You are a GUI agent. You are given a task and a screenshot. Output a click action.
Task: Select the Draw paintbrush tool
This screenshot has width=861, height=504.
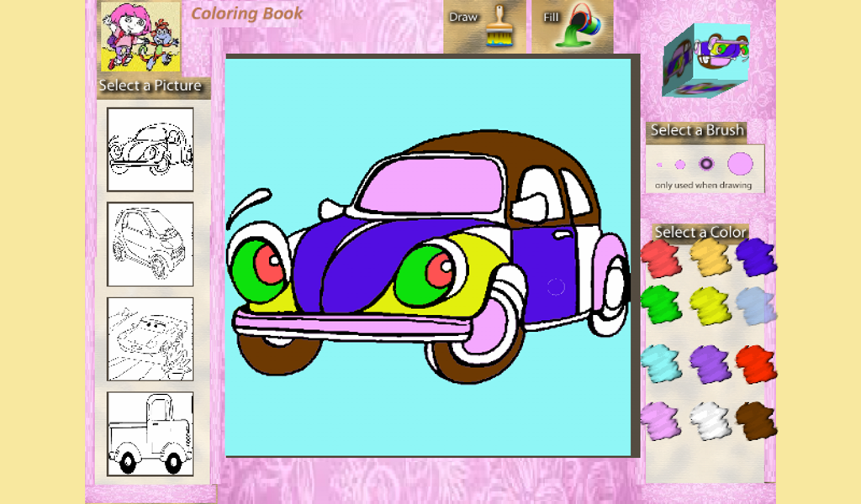pyautogui.click(x=483, y=26)
